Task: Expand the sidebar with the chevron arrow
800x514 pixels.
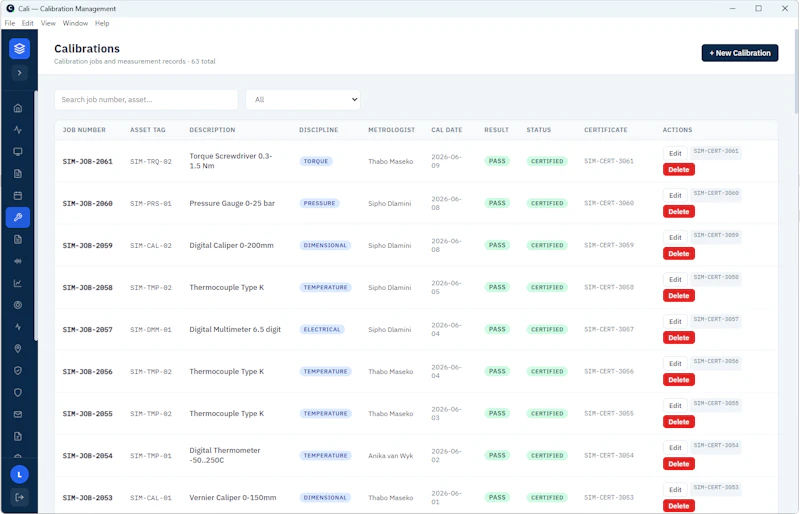Action: [19, 73]
